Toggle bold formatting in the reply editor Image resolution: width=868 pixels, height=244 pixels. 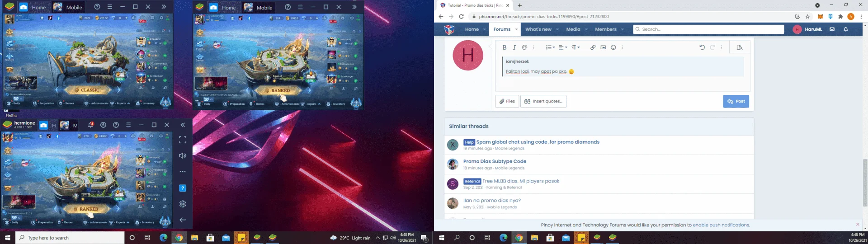(505, 47)
